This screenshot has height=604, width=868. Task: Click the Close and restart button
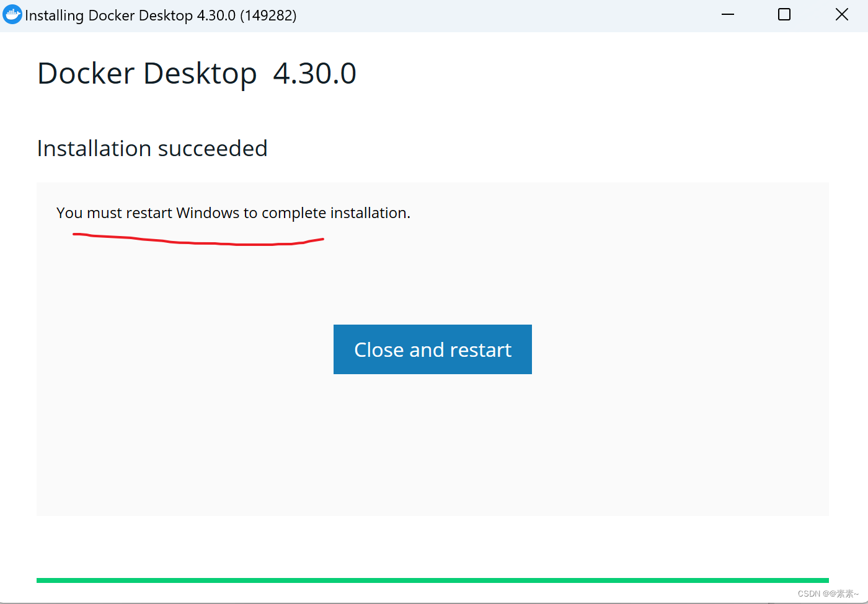click(x=432, y=349)
